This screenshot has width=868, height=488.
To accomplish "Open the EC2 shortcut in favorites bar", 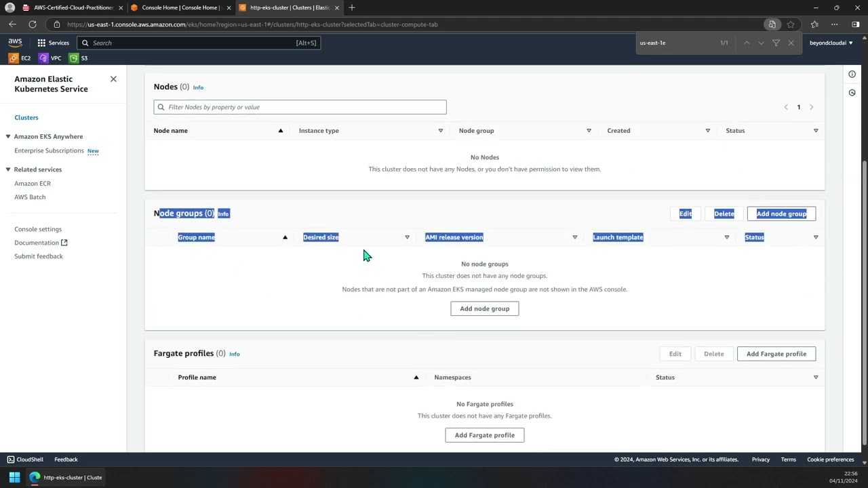I will 20,58.
